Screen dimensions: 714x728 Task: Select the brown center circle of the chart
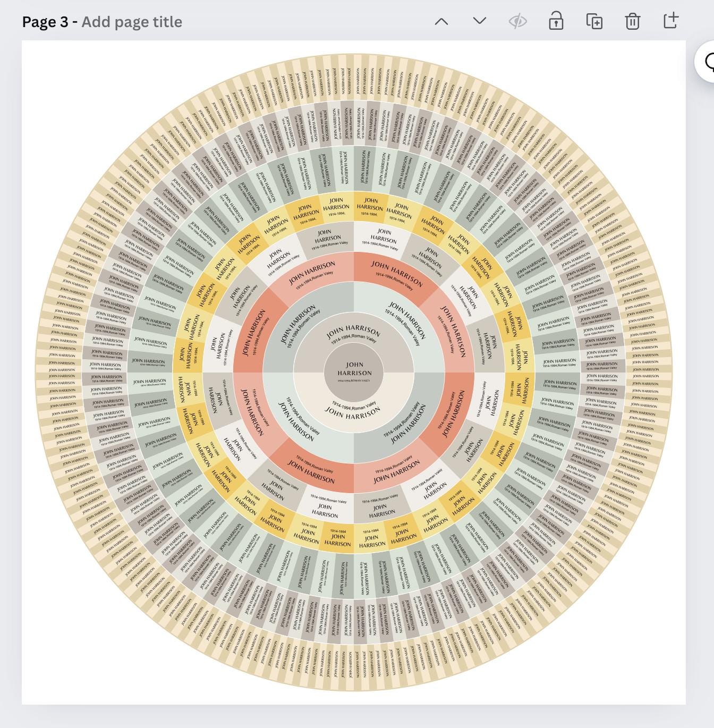pyautogui.click(x=354, y=373)
